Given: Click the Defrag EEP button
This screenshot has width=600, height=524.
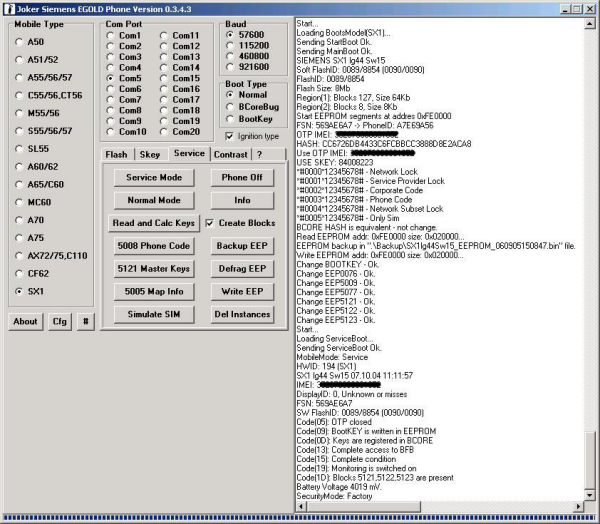Looking at the screenshot, I should click(242, 269).
